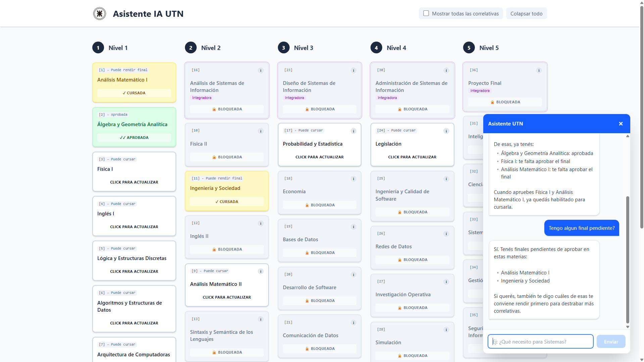Show info for Bases de Datos

(353, 227)
